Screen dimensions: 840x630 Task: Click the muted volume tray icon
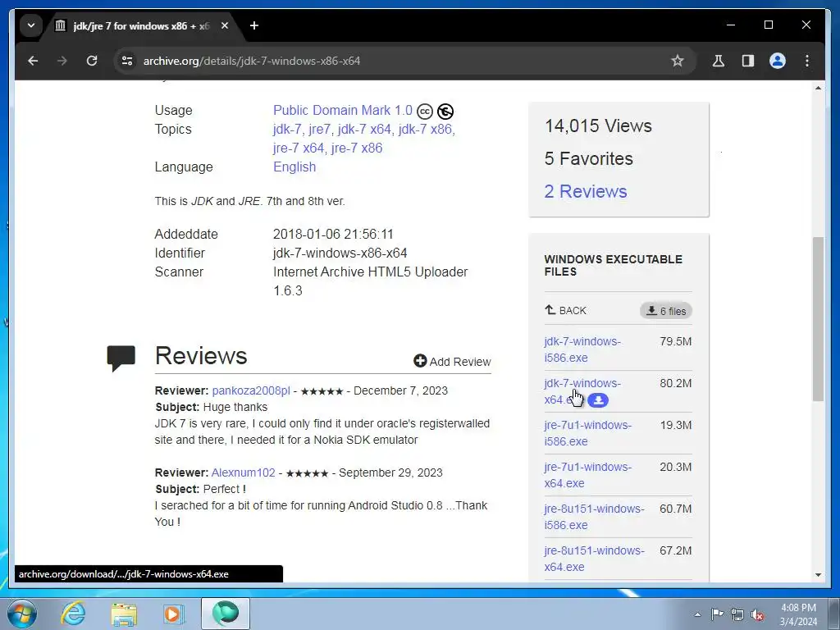click(757, 614)
